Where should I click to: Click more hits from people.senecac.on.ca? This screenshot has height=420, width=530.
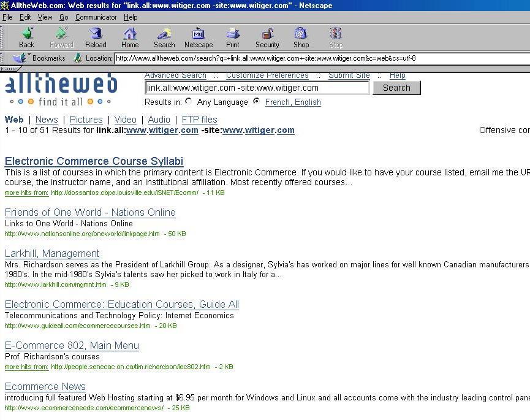27,367
